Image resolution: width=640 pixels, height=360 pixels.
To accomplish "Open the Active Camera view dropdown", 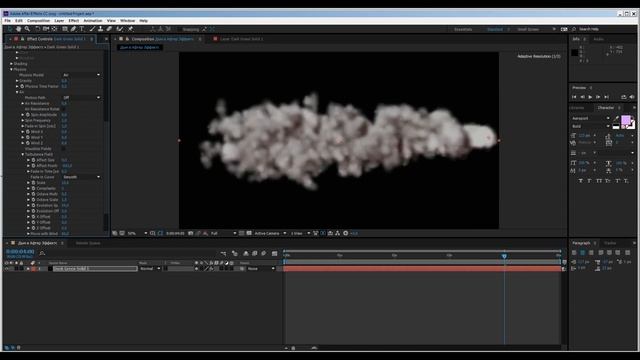I will 270,233.
